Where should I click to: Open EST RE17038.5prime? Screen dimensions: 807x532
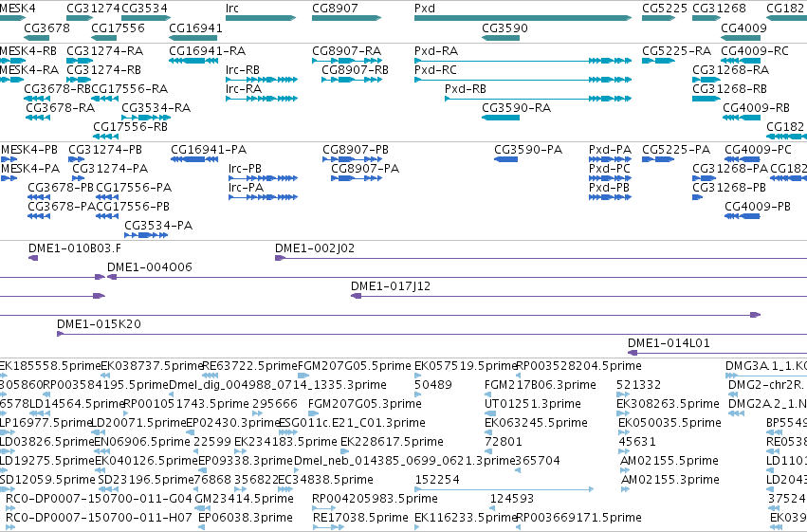[x=360, y=518]
